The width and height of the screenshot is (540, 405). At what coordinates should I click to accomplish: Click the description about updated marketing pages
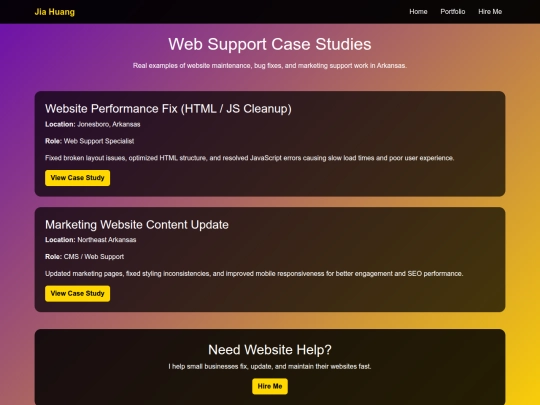254,273
